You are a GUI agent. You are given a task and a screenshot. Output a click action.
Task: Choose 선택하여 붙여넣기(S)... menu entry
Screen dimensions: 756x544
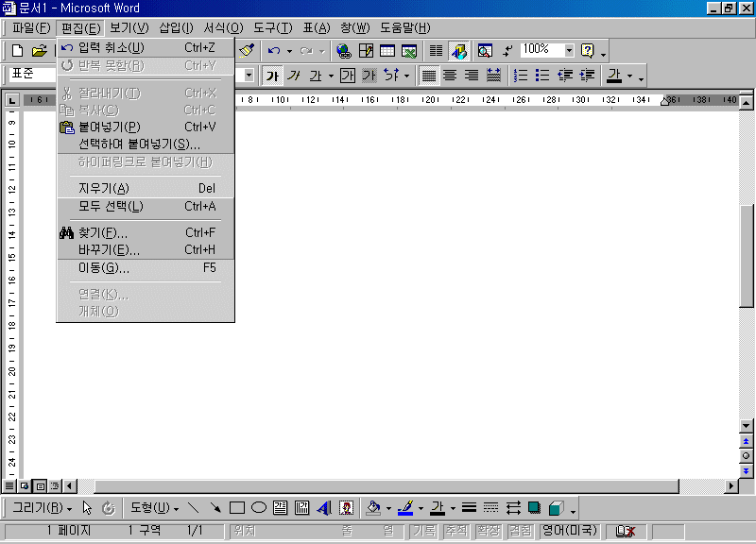[x=146, y=144]
